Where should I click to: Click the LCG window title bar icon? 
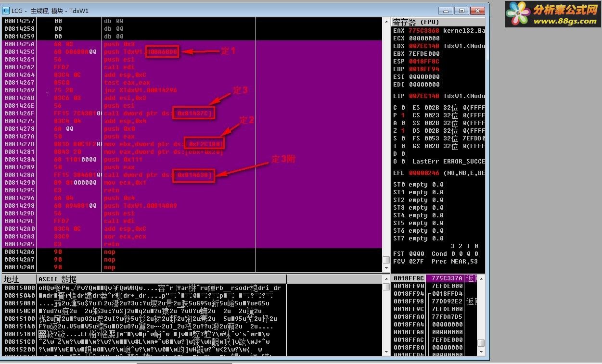coord(6,10)
